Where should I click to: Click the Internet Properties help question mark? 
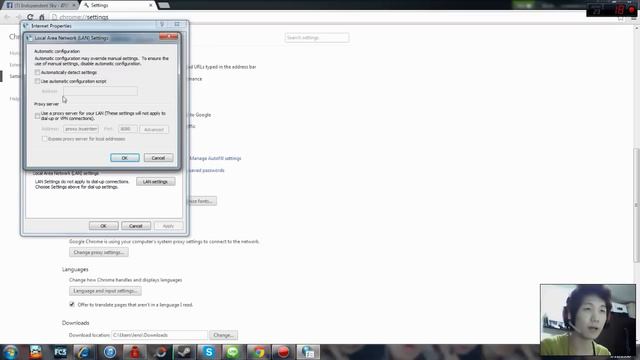pyautogui.click(x=162, y=24)
